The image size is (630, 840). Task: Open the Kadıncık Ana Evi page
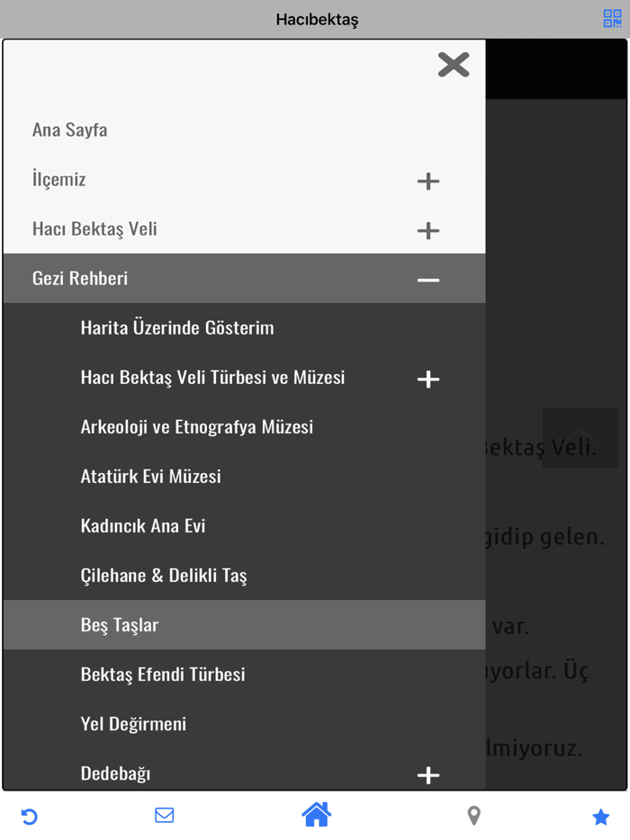[x=141, y=525]
